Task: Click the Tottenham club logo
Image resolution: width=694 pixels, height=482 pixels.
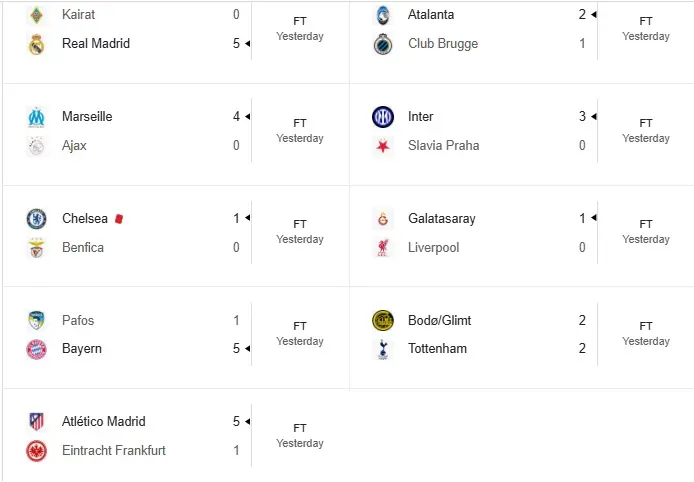Action: click(x=383, y=349)
